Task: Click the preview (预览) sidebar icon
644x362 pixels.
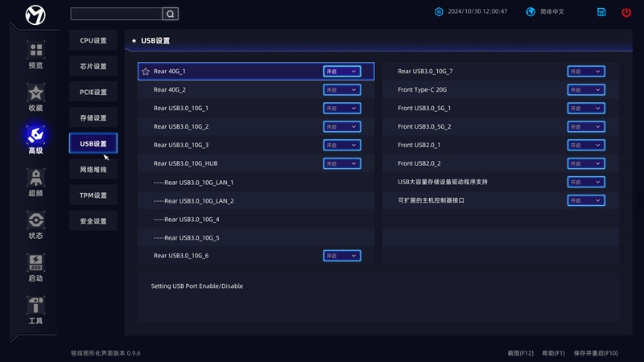Action: click(x=35, y=51)
